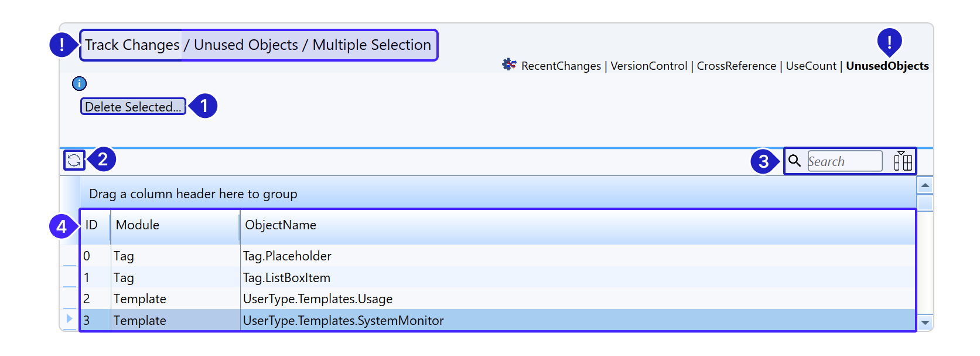980x356 pixels.
Task: Click the scrollbar down arrow
Action: click(x=925, y=323)
